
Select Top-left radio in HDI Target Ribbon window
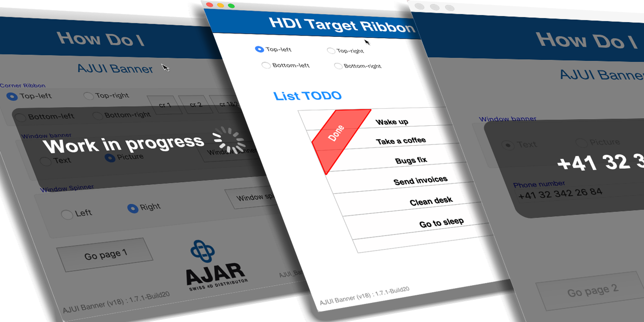(x=260, y=49)
